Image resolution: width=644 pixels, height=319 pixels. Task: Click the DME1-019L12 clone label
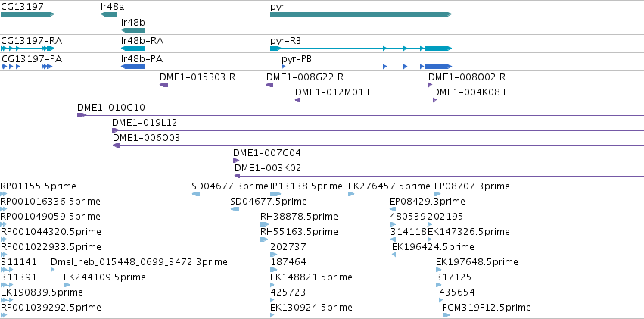point(145,123)
